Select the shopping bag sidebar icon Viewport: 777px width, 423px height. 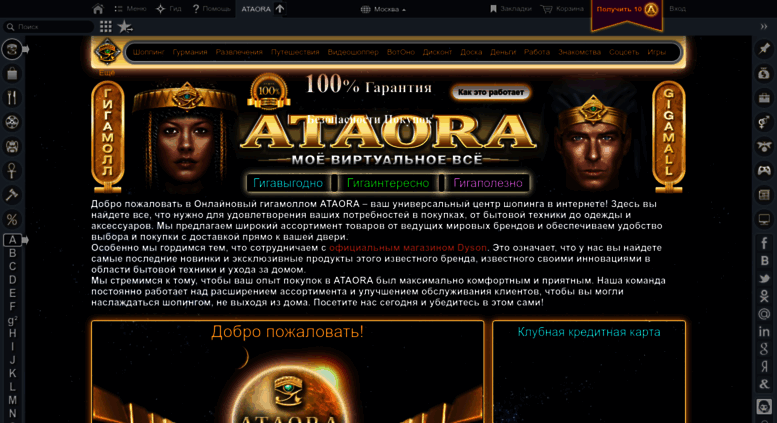(x=12, y=74)
